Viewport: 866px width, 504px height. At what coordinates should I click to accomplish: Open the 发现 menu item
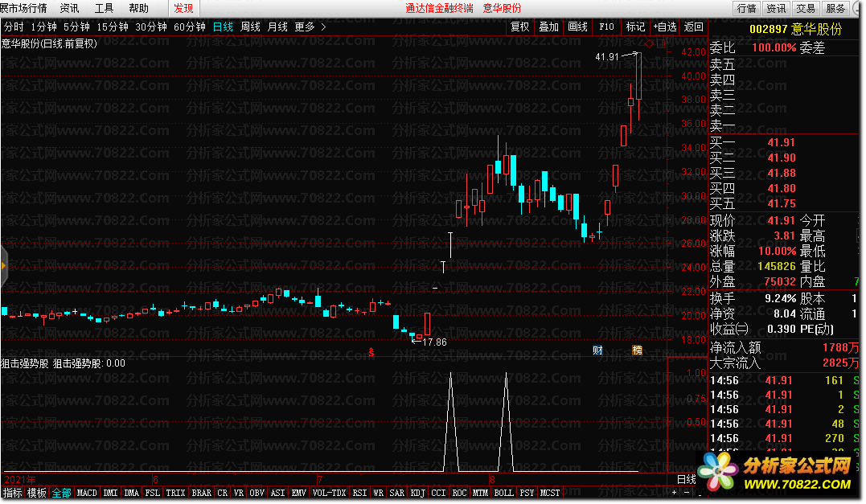pyautogui.click(x=183, y=8)
